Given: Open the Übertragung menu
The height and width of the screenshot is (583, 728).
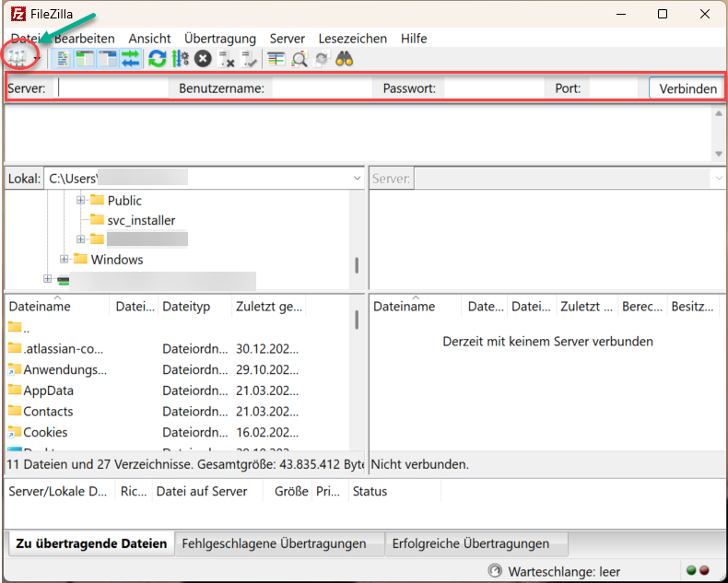Looking at the screenshot, I should 220,39.
